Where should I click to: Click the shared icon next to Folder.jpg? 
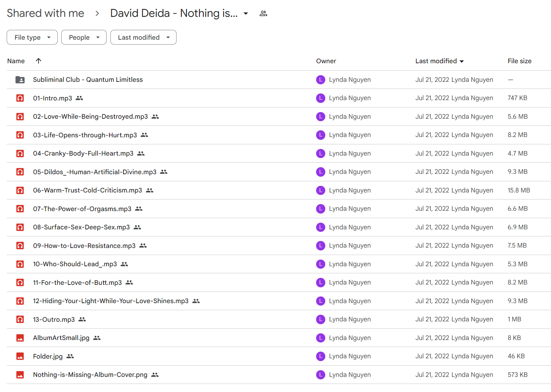pos(70,356)
